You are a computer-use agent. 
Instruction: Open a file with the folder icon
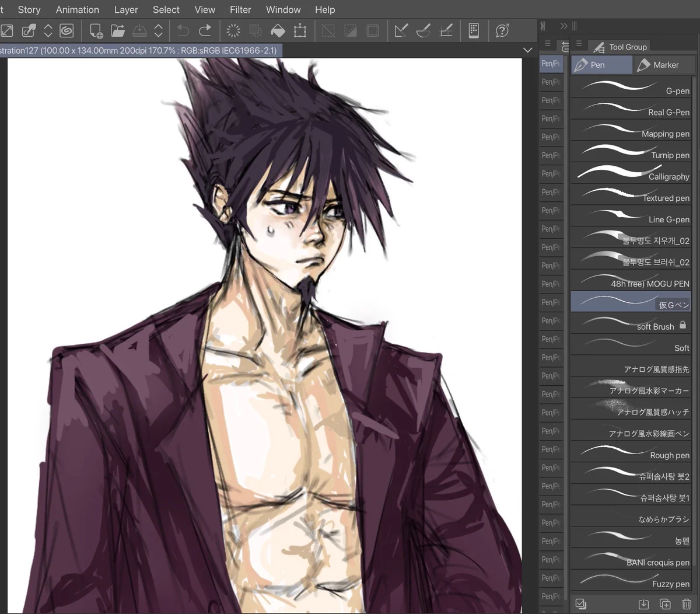pyautogui.click(x=118, y=30)
